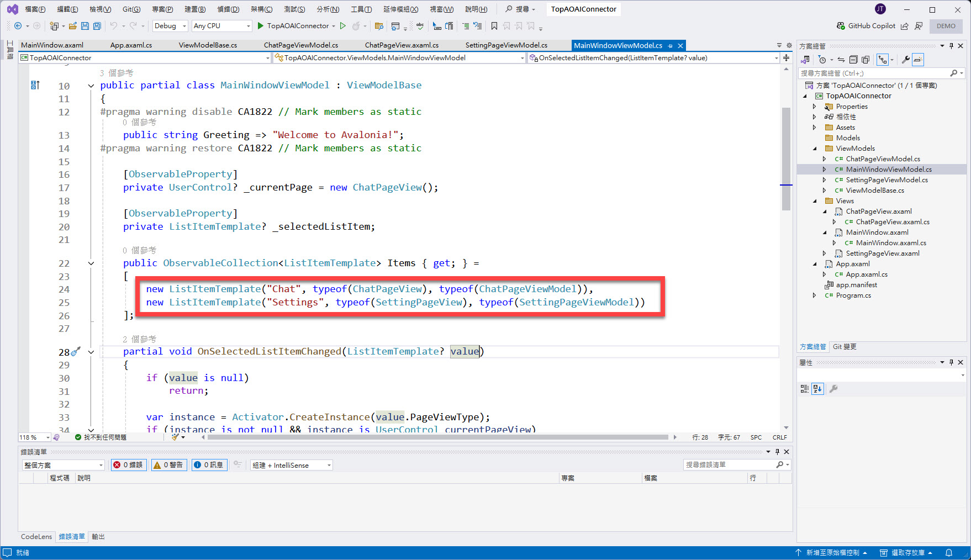Toggle Alphabetical sort in the Properties panel
This screenshot has width=971, height=560.
click(x=817, y=389)
